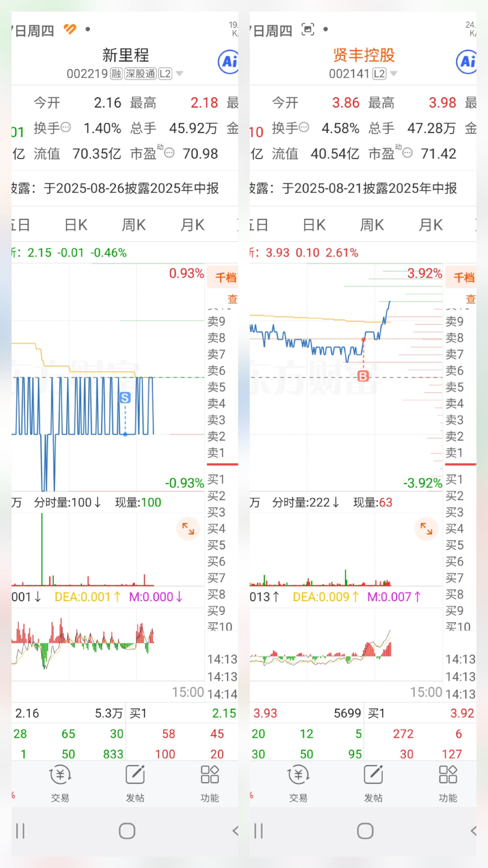Tap M:0.007 MACD value label
Viewport: 488px width, 868px height.
(x=394, y=597)
